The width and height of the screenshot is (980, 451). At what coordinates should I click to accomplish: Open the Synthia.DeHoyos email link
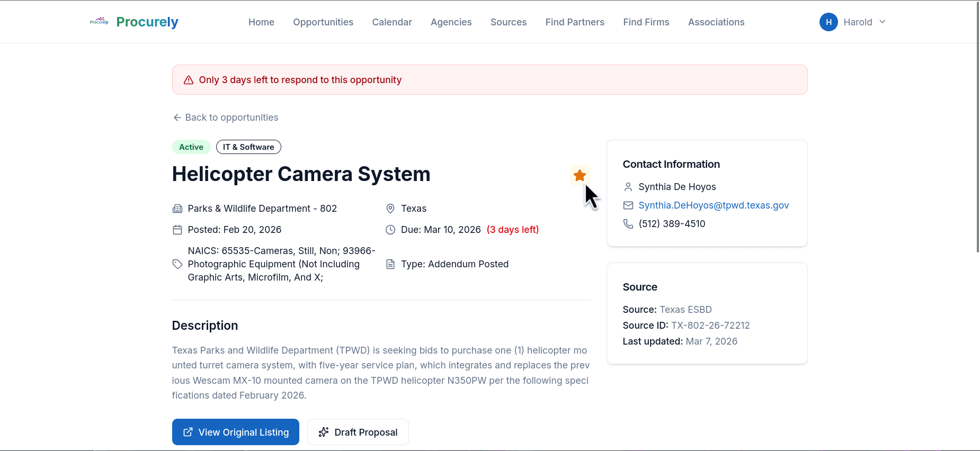(714, 205)
